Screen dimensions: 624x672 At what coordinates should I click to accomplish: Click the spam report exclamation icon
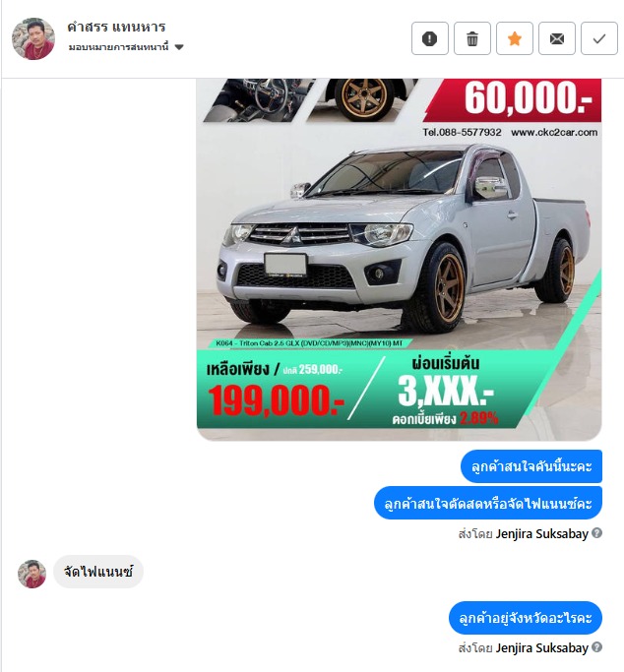coord(430,39)
